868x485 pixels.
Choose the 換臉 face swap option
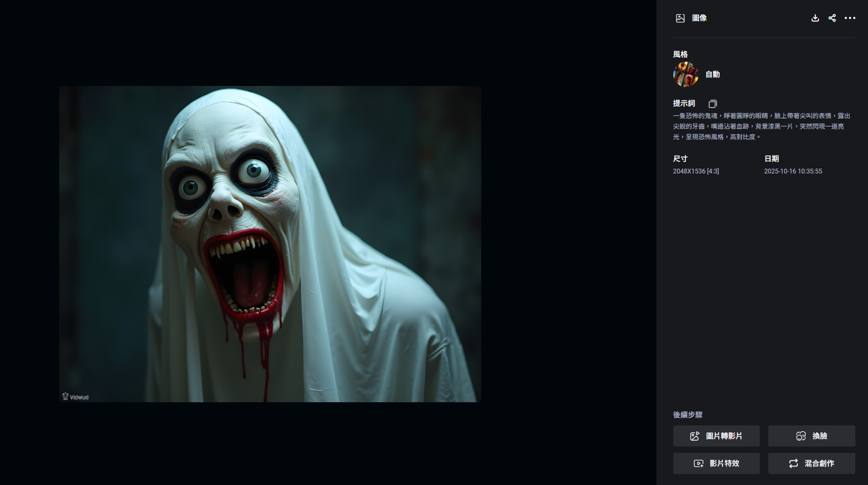(x=811, y=436)
